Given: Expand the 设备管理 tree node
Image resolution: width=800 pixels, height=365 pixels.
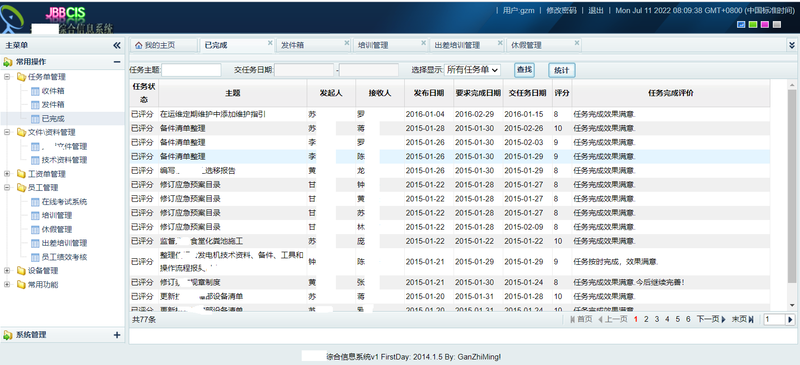Looking at the screenshot, I should tap(7, 271).
